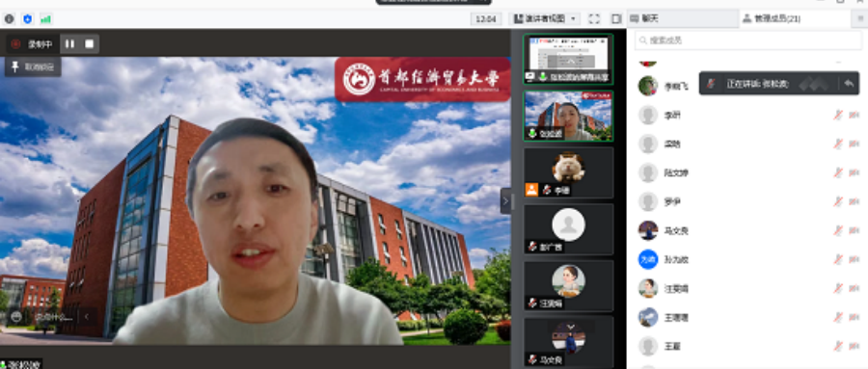Click the camera icon in the 李昕 row
This screenshot has width=868, height=369.
(854, 115)
